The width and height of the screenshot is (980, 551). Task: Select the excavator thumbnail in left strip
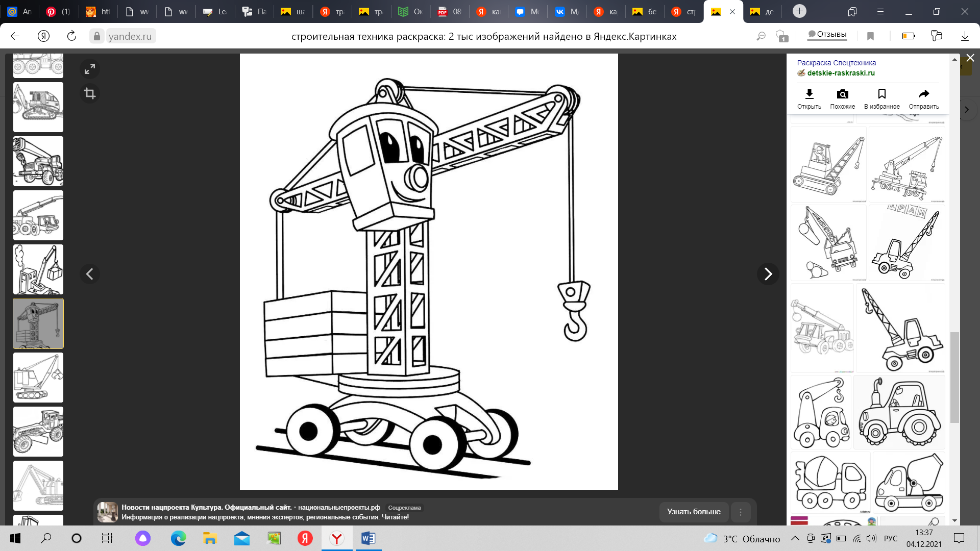click(38, 107)
